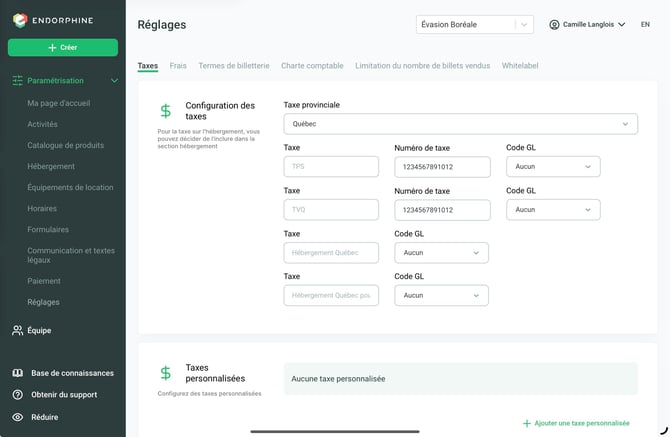Viewport: 670px width, 437px height.
Task: Open the Évasion Boréale organization dropdown
Action: tap(475, 24)
